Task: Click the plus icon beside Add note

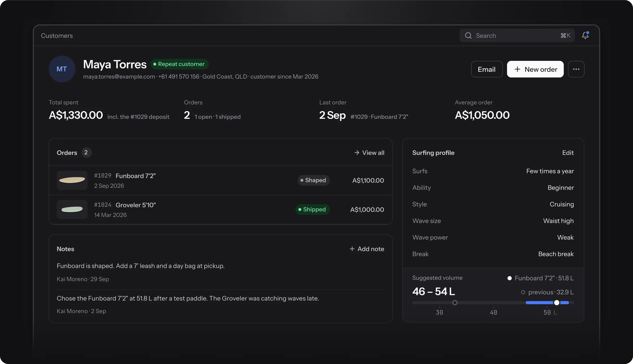Action: tap(352, 249)
